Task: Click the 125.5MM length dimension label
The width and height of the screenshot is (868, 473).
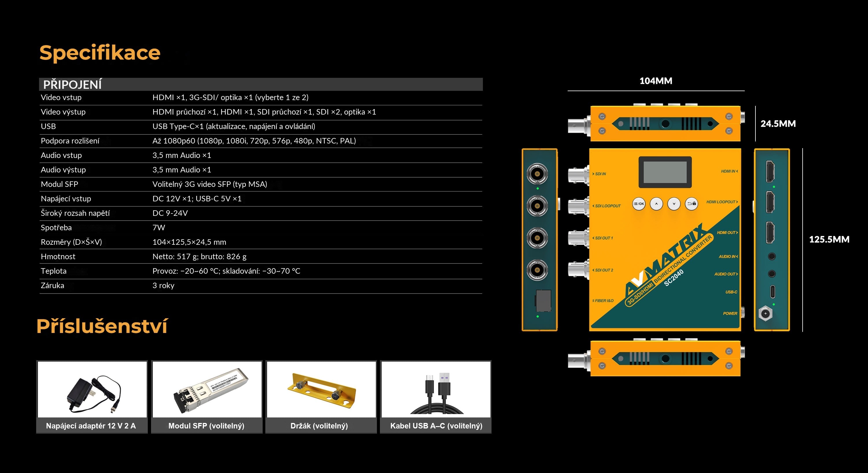Action: (829, 240)
